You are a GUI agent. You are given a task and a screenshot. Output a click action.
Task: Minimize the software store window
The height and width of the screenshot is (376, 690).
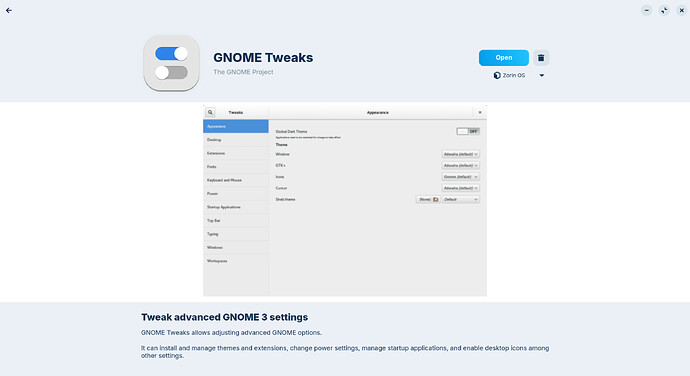(x=646, y=10)
